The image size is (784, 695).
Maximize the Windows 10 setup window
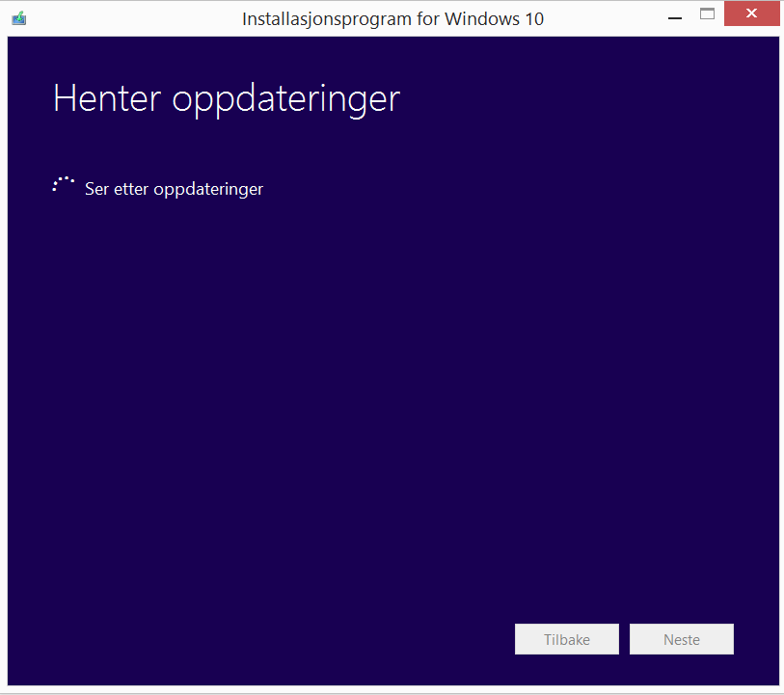click(x=707, y=14)
